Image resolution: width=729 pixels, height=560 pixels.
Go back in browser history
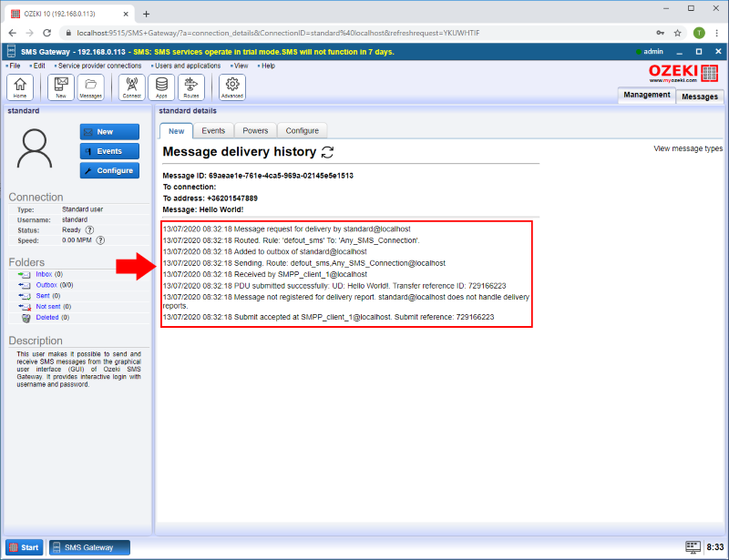point(13,33)
